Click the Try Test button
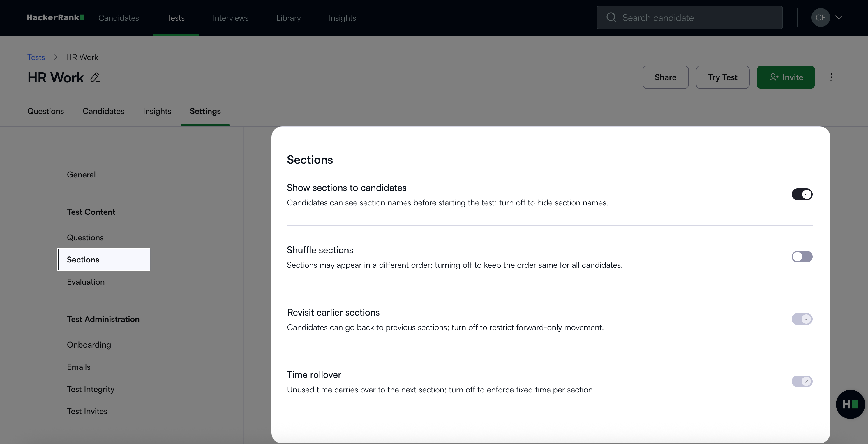868x444 pixels. pos(722,77)
